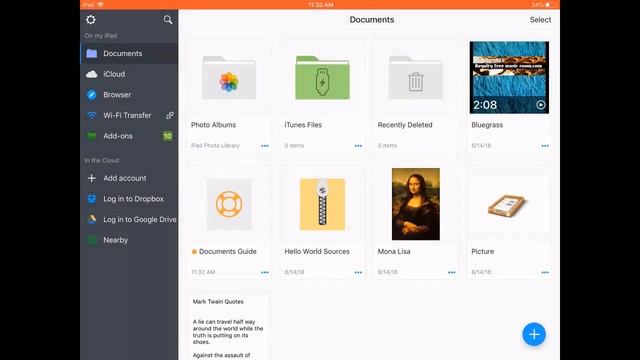Open the search magnifier in sidebar
Image resolution: width=640 pixels, height=360 pixels.
coord(168,20)
